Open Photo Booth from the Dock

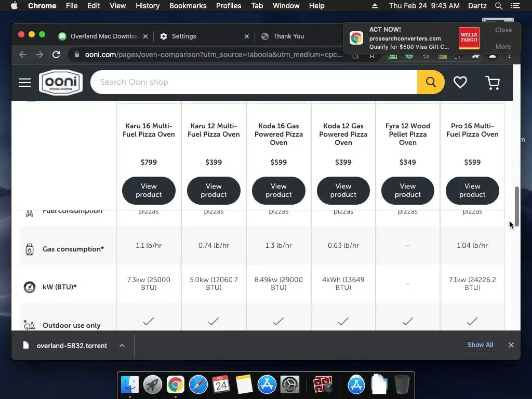[323, 384]
